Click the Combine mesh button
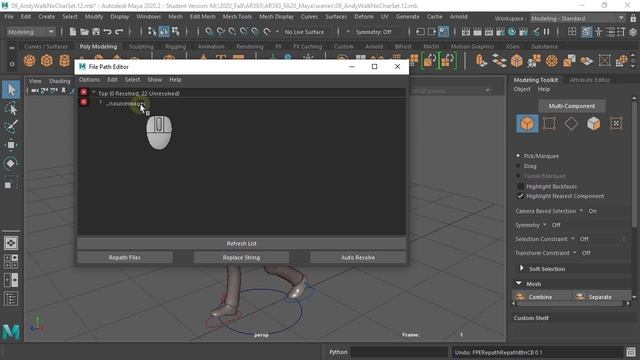The image size is (640, 360). (x=542, y=297)
